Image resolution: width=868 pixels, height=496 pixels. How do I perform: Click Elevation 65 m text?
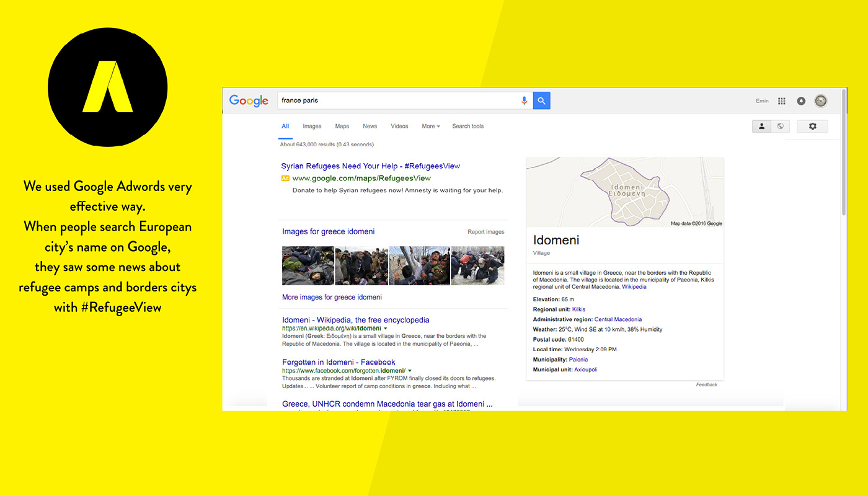[x=554, y=299]
